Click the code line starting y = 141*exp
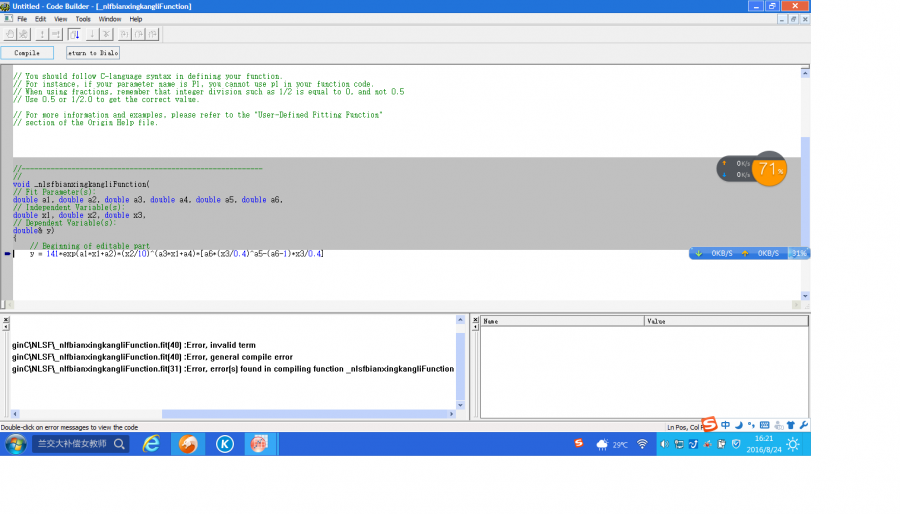 click(176, 254)
